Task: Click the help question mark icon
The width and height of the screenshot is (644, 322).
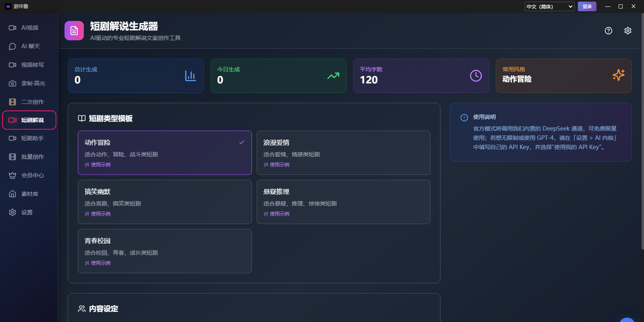Action: 609,31
